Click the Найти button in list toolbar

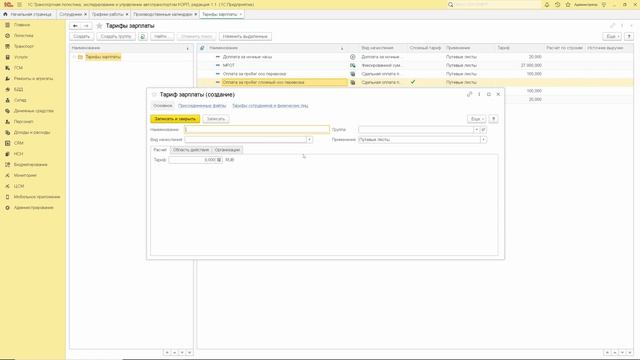pos(162,36)
